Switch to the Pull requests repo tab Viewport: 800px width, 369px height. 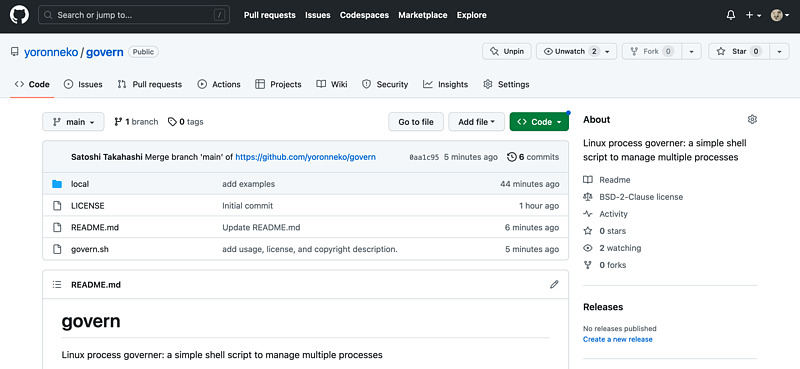[149, 84]
